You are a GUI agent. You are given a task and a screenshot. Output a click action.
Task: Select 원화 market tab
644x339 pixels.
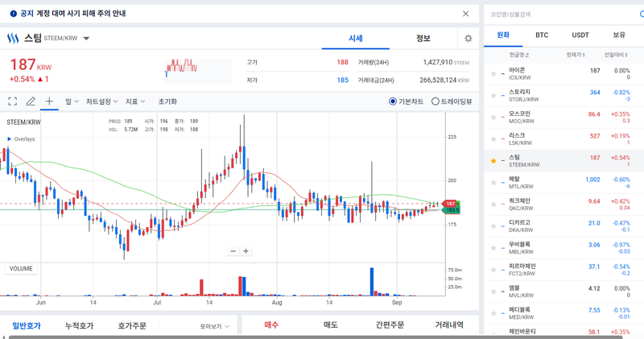coord(503,35)
